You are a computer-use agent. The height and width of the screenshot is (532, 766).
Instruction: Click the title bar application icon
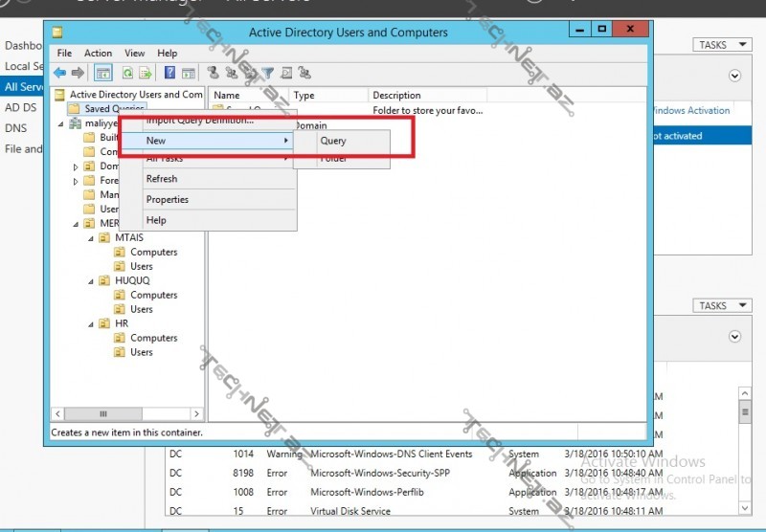tap(57, 33)
